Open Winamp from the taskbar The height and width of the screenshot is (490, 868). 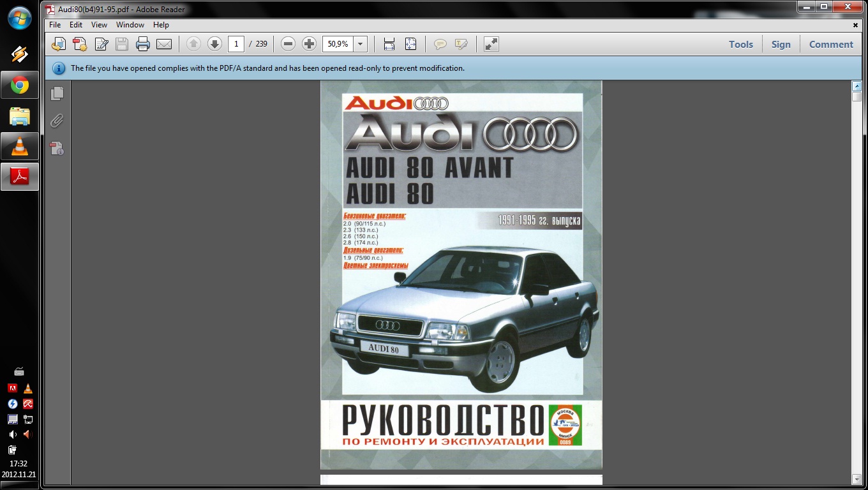pyautogui.click(x=20, y=54)
